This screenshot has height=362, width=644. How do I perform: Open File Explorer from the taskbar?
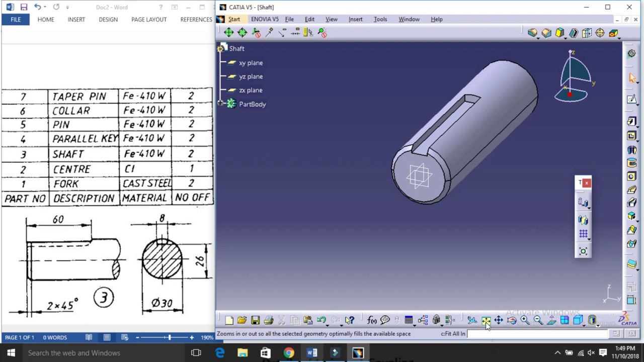click(x=243, y=353)
